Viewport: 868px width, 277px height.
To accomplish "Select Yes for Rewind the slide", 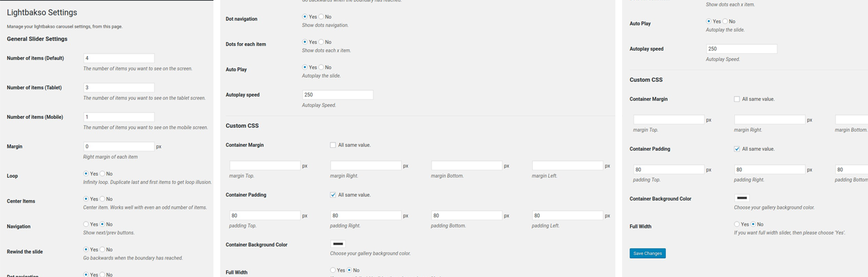I will (86, 250).
